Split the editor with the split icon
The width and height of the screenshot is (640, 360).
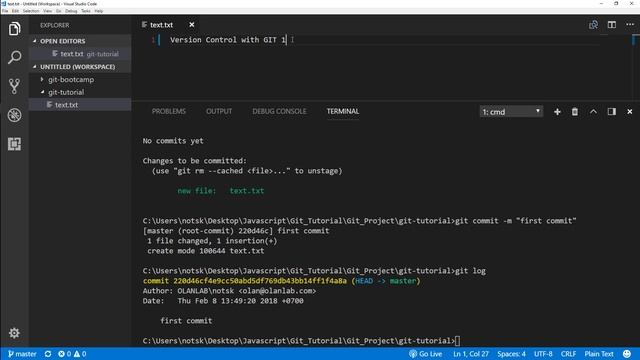coord(611,25)
